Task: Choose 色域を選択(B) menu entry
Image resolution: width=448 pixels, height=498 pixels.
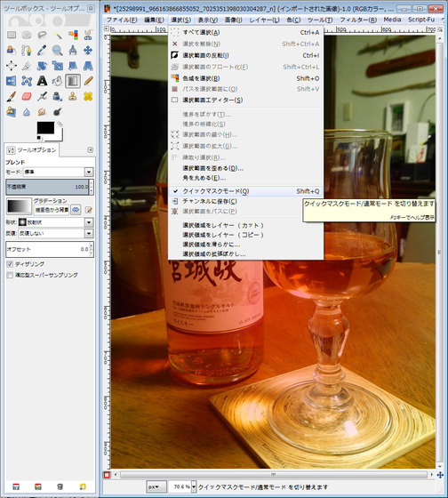Action: pos(245,78)
